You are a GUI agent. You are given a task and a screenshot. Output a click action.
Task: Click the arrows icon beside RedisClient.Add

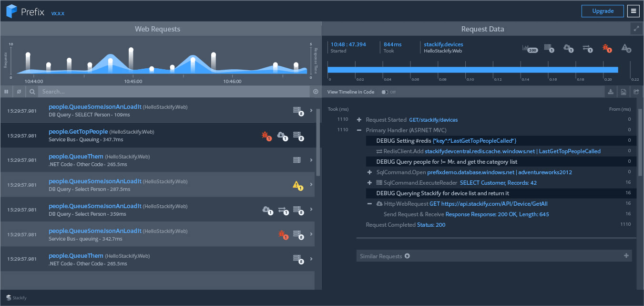[x=379, y=151]
